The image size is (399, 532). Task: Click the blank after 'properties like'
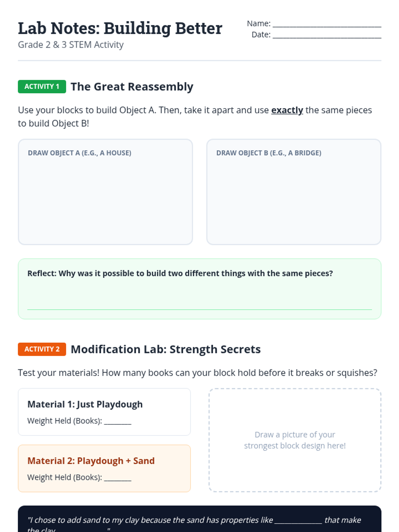coord(298,521)
